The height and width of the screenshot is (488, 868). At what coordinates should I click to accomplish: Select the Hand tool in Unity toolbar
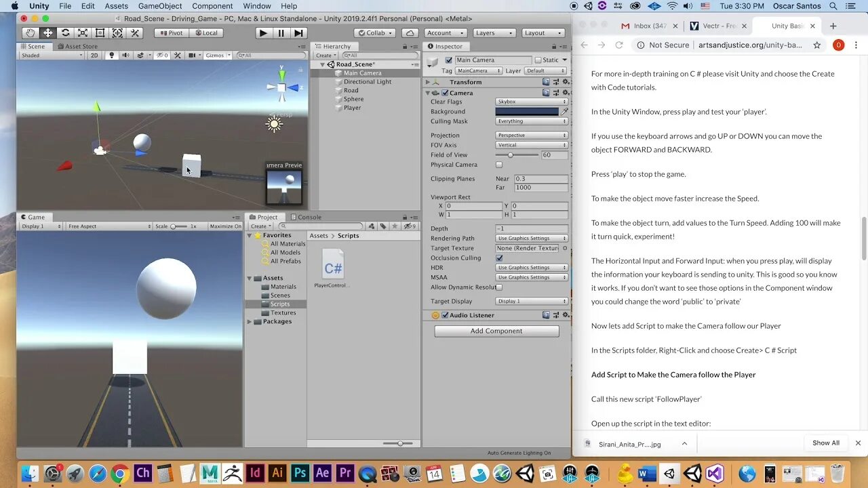point(31,33)
